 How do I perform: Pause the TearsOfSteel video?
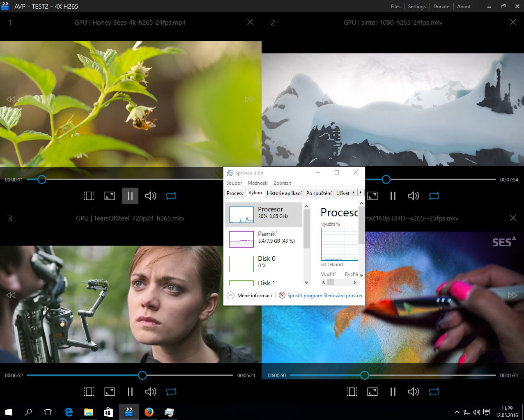130,392
